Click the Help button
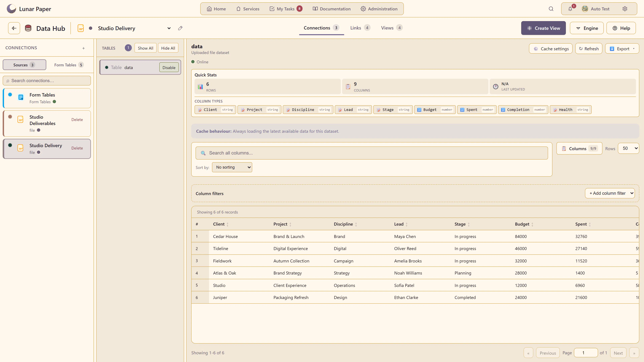Screen dimensions: 644x362 (x=621, y=28)
